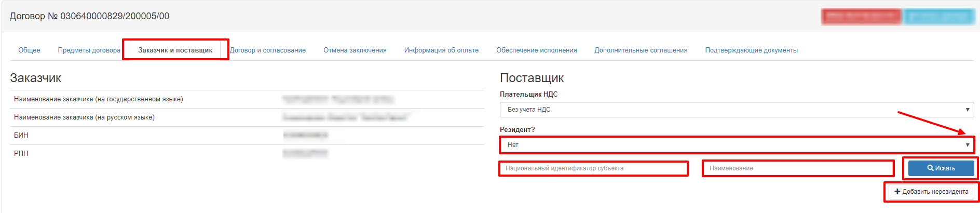The height and width of the screenshot is (213, 980).
Task: Click the contract number title
Action: click(89, 16)
